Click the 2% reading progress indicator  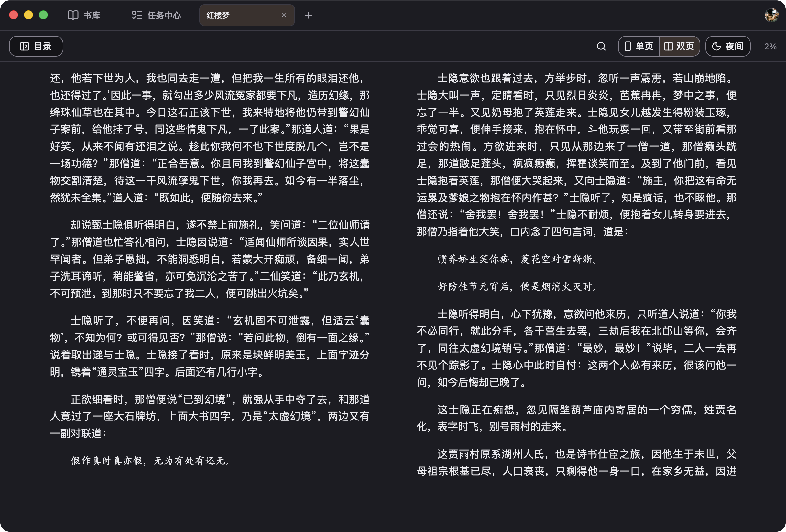tap(770, 46)
